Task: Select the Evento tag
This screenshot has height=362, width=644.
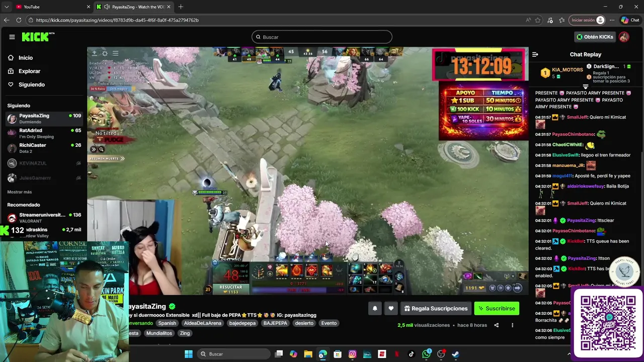Action: [329, 323]
